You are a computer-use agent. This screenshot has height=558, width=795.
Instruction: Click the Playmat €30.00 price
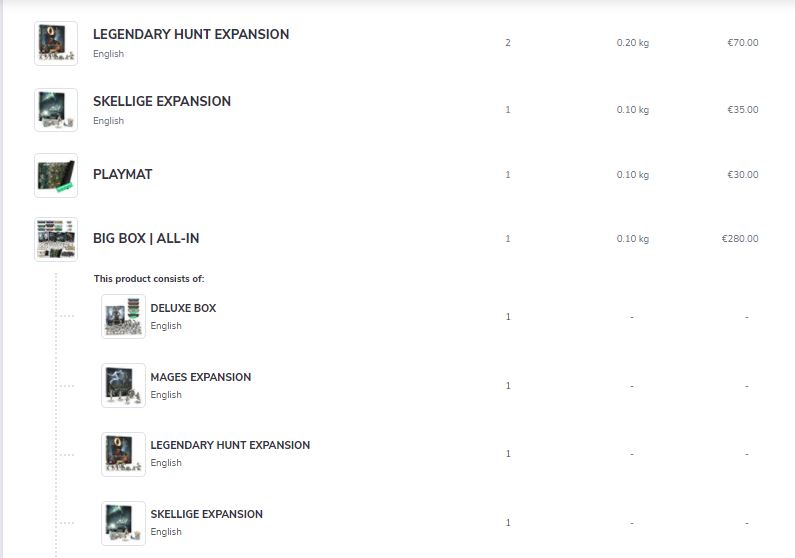pos(743,175)
